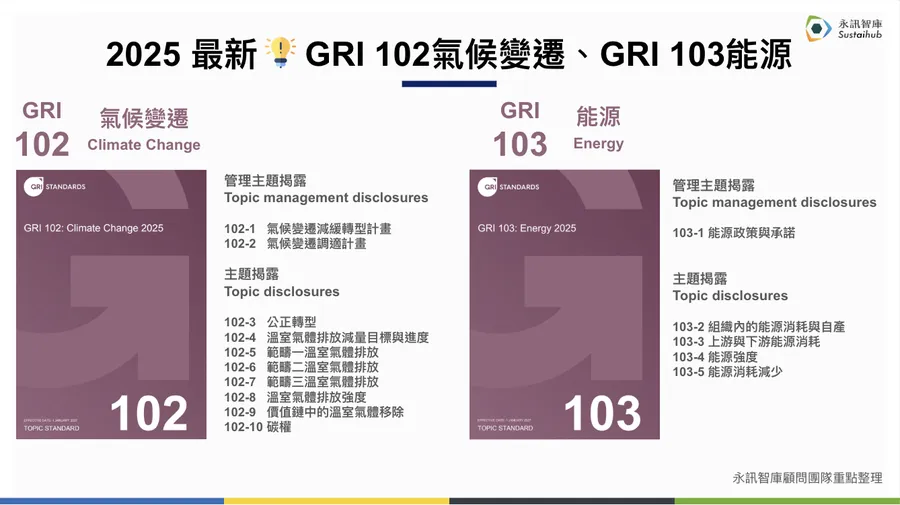The image size is (900, 505).
Task: Click the light bulb icon in the title
Action: pos(281,53)
